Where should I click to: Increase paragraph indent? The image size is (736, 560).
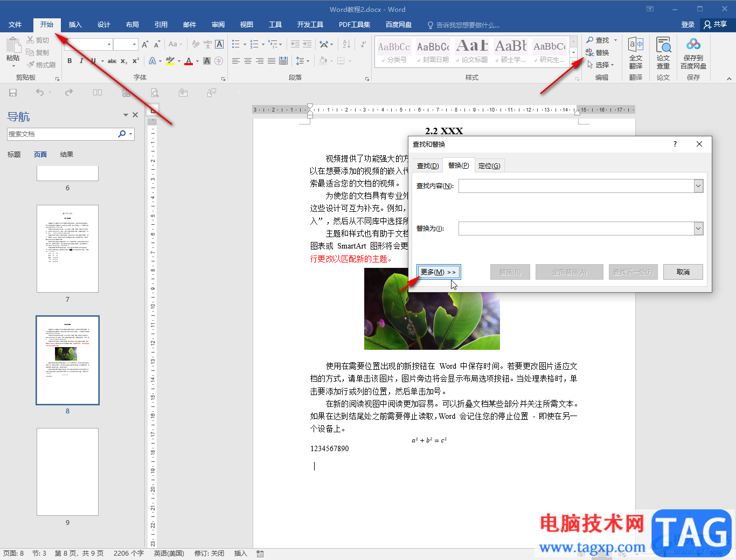[x=308, y=44]
